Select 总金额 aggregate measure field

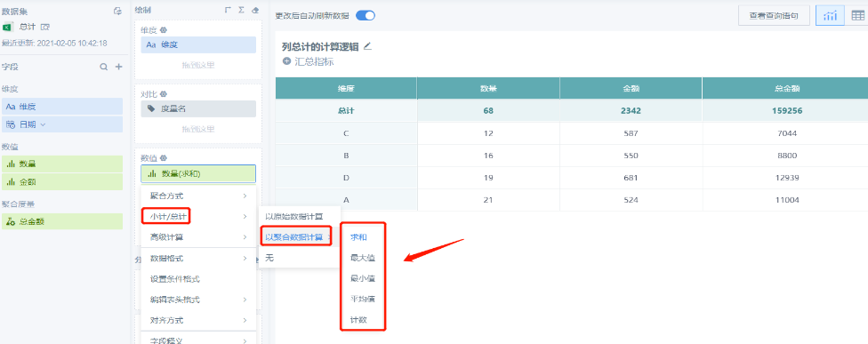pyautogui.click(x=61, y=221)
